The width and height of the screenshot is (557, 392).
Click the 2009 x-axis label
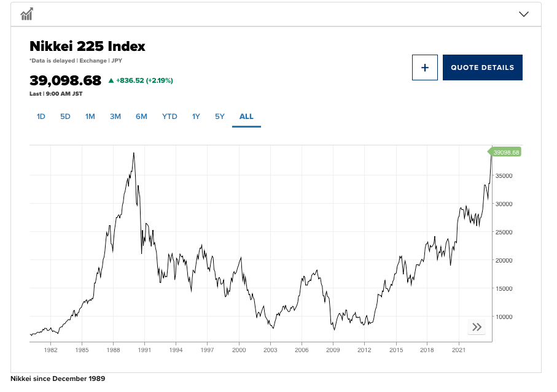333,350
